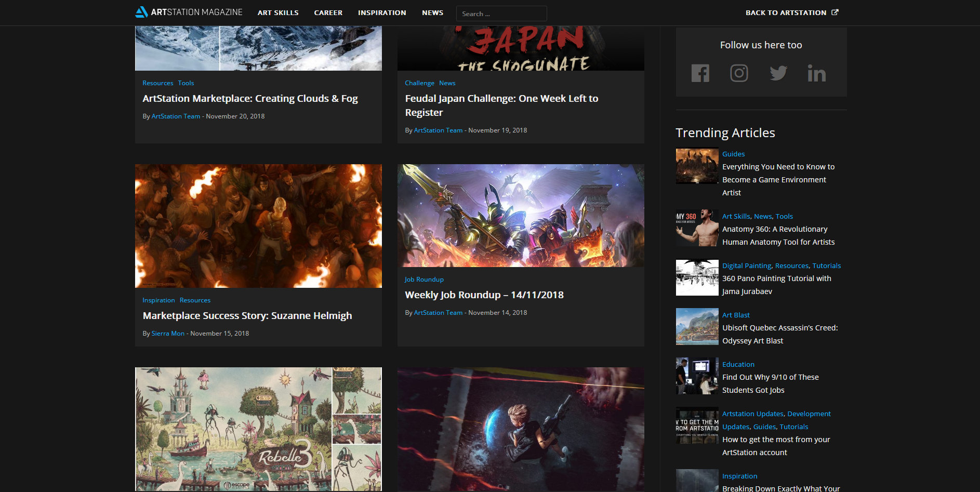Open the LinkedIn social icon

click(x=816, y=74)
